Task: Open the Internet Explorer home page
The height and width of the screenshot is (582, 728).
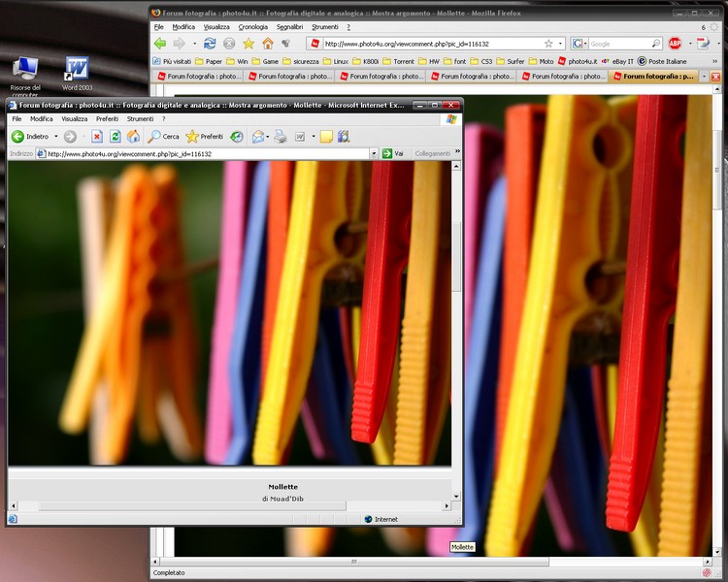Action: click(x=134, y=137)
